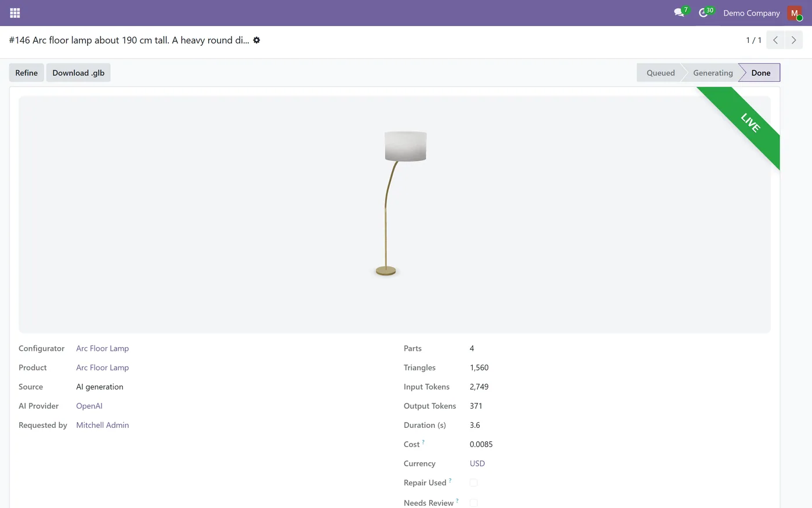Show help for Needs Review field
The height and width of the screenshot is (508, 812).
(457, 500)
